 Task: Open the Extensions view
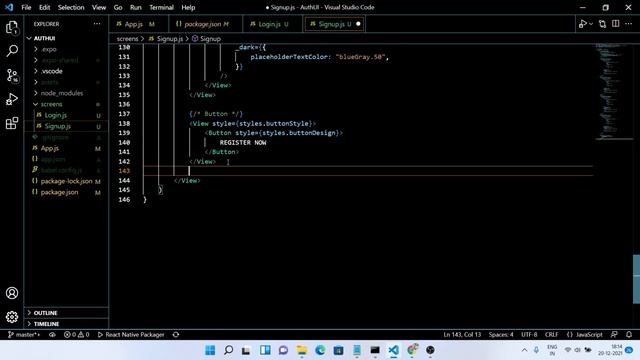(12, 123)
